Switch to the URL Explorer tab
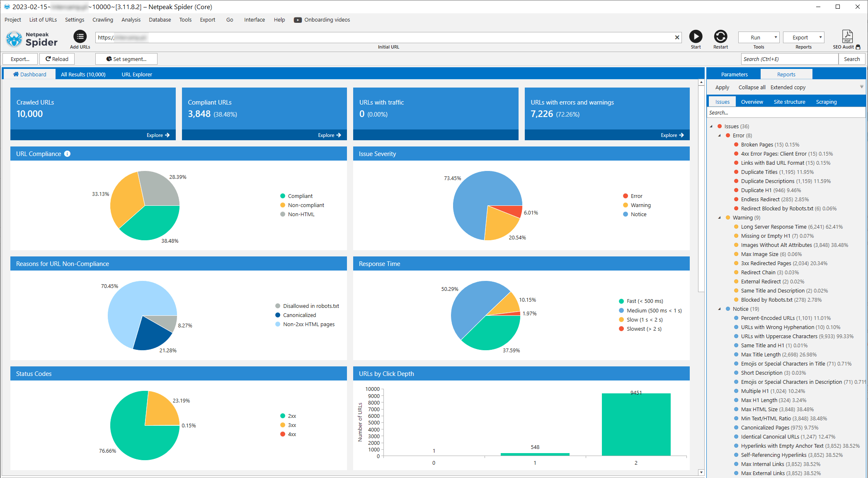The height and width of the screenshot is (478, 868). (x=137, y=75)
